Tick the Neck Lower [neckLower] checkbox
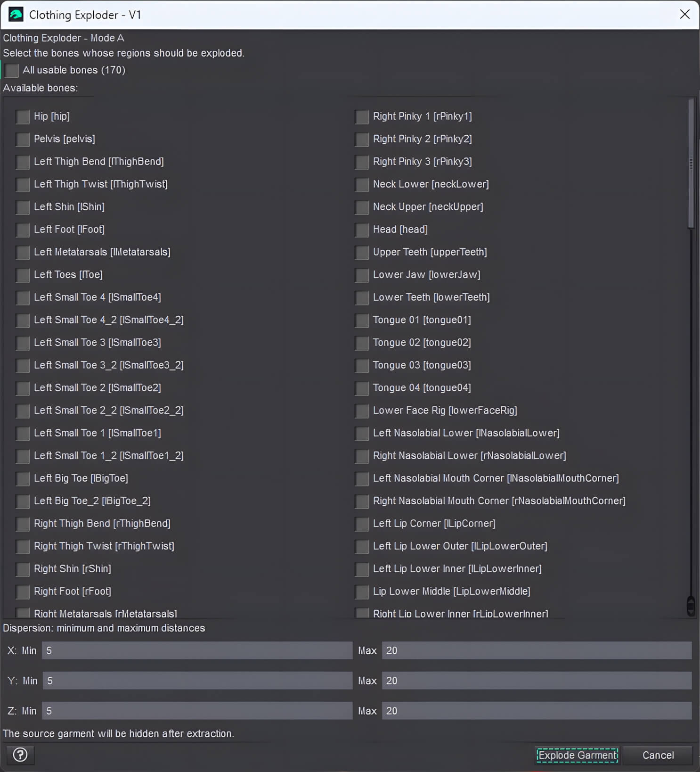 pos(362,184)
